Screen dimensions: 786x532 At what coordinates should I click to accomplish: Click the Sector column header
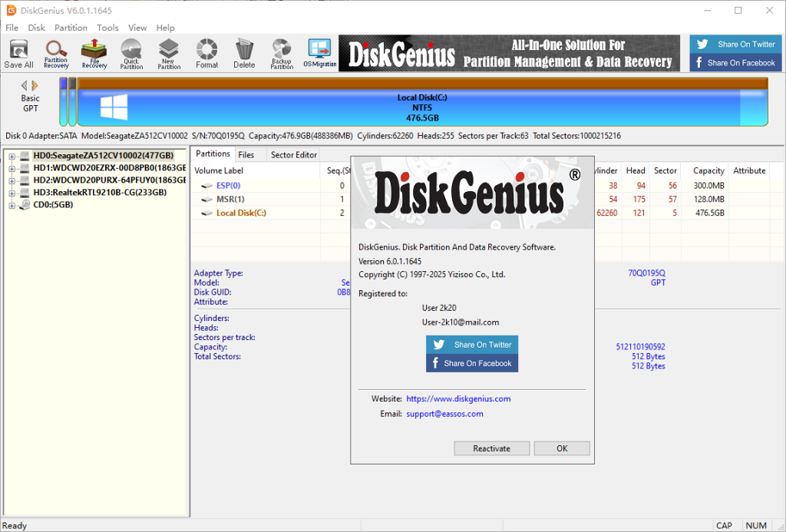[x=665, y=170]
